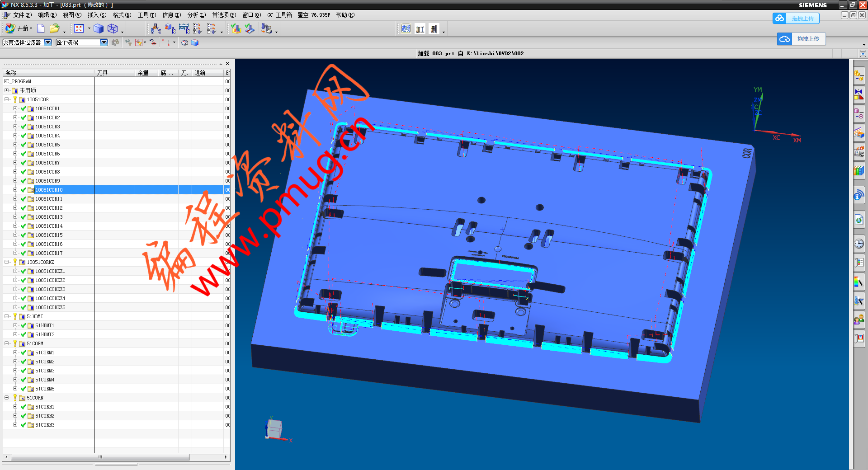The width and height of the screenshot is (868, 470).
Task: Collapse the 10051COR program group
Action: [6, 99]
